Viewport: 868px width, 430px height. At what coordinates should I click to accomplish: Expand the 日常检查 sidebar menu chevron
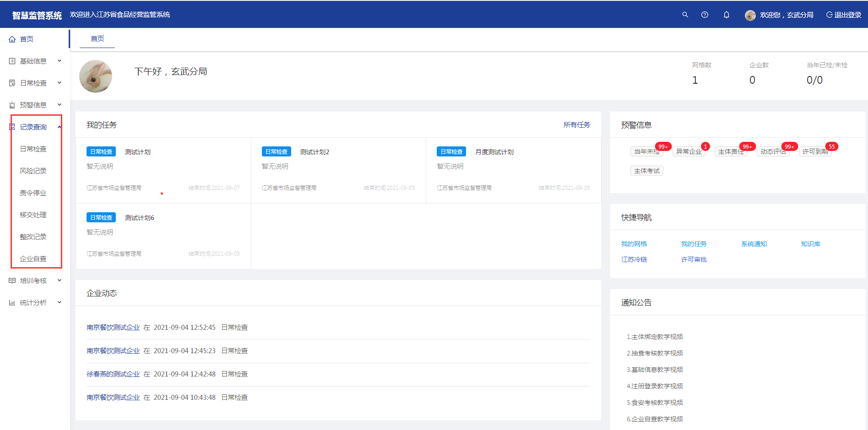[60, 83]
